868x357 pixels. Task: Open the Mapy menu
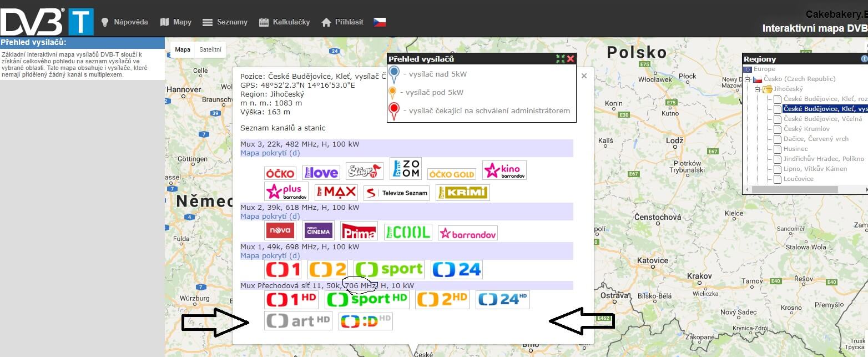pyautogui.click(x=175, y=22)
